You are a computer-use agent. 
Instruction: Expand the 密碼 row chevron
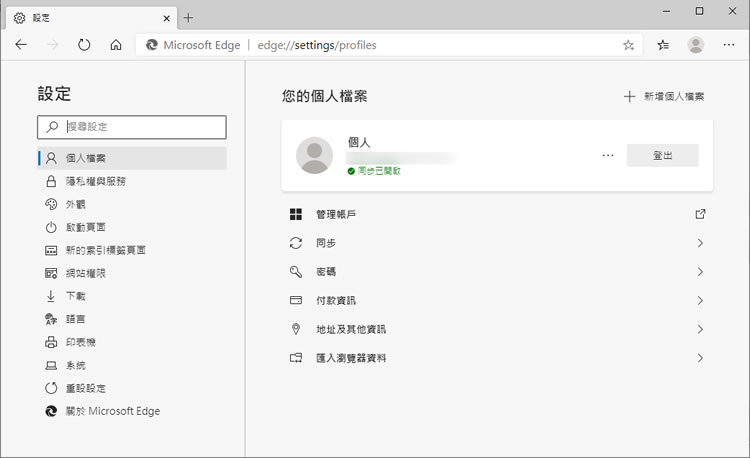click(x=700, y=272)
